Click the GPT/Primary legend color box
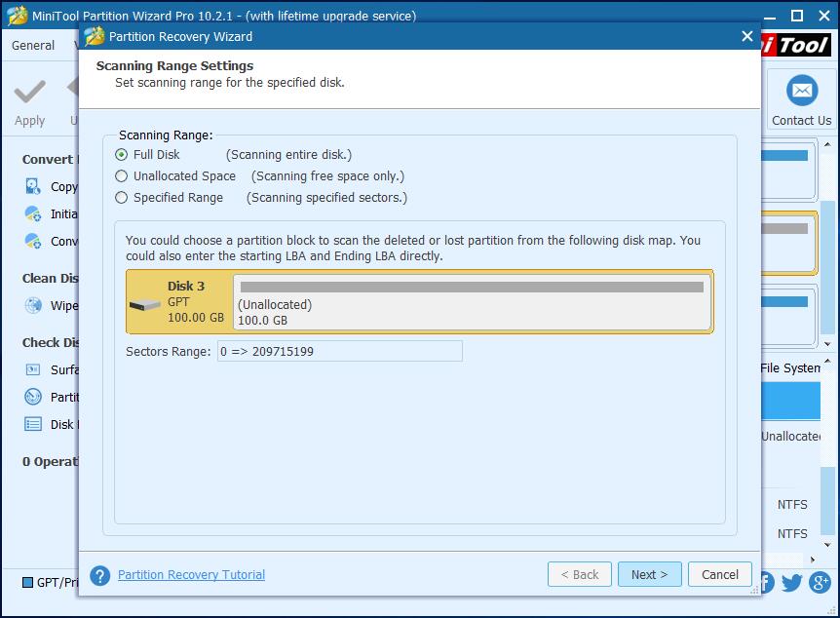Screen dimensions: 840x618 pos(28,582)
